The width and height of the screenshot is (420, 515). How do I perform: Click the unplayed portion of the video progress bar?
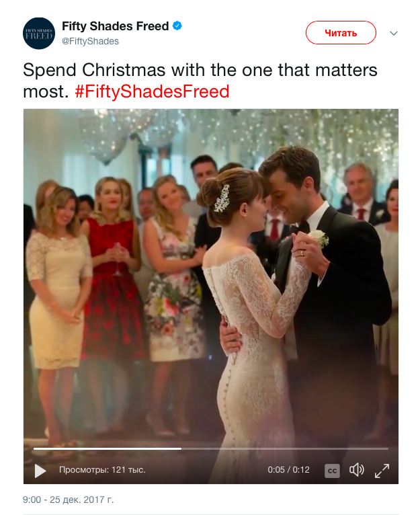(x=282, y=448)
